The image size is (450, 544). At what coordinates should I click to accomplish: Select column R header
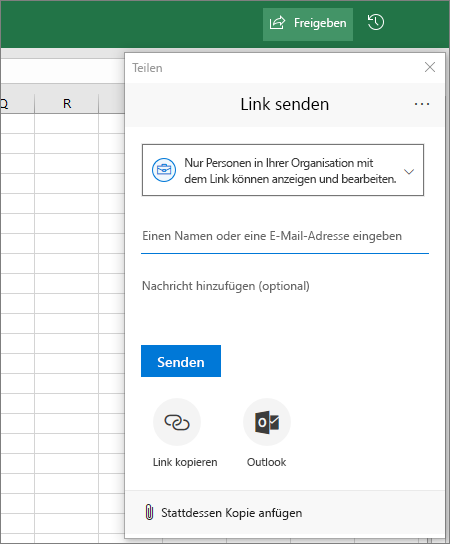[67, 104]
